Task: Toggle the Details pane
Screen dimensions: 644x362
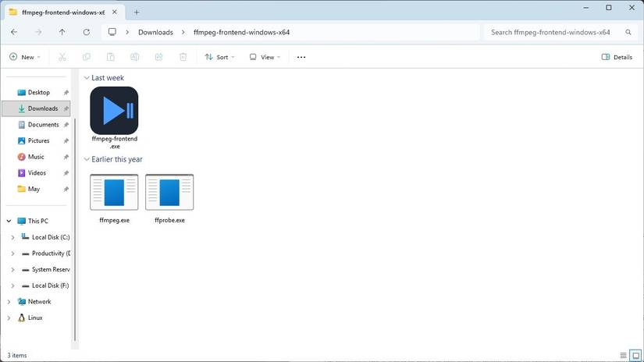Action: click(617, 57)
